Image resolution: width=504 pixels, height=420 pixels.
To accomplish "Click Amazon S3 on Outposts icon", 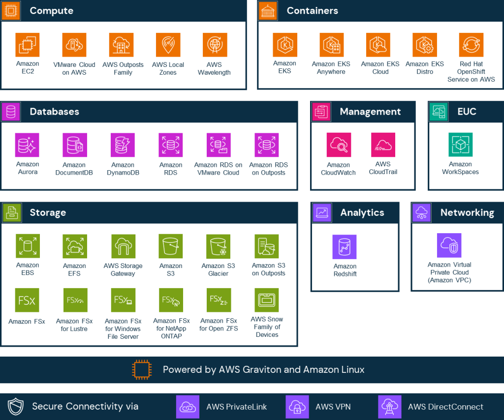I will tap(266, 246).
